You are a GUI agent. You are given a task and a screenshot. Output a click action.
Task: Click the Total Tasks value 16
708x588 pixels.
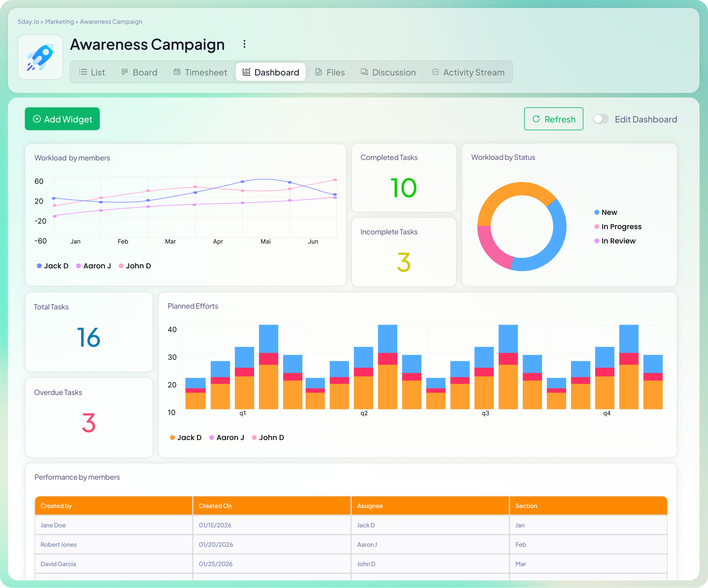click(89, 338)
